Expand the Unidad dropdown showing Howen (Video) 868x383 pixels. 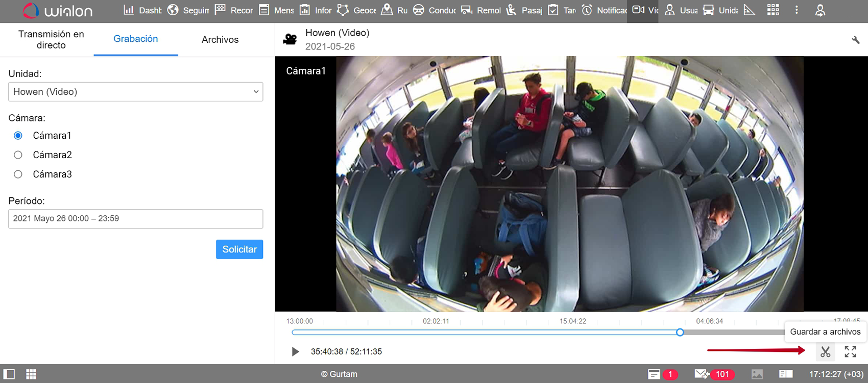[135, 92]
